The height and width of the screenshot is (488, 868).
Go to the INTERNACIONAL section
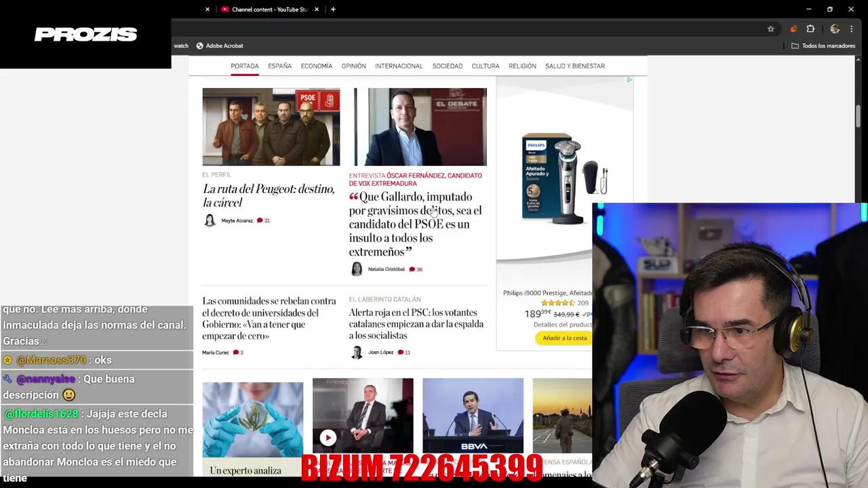pyautogui.click(x=399, y=66)
